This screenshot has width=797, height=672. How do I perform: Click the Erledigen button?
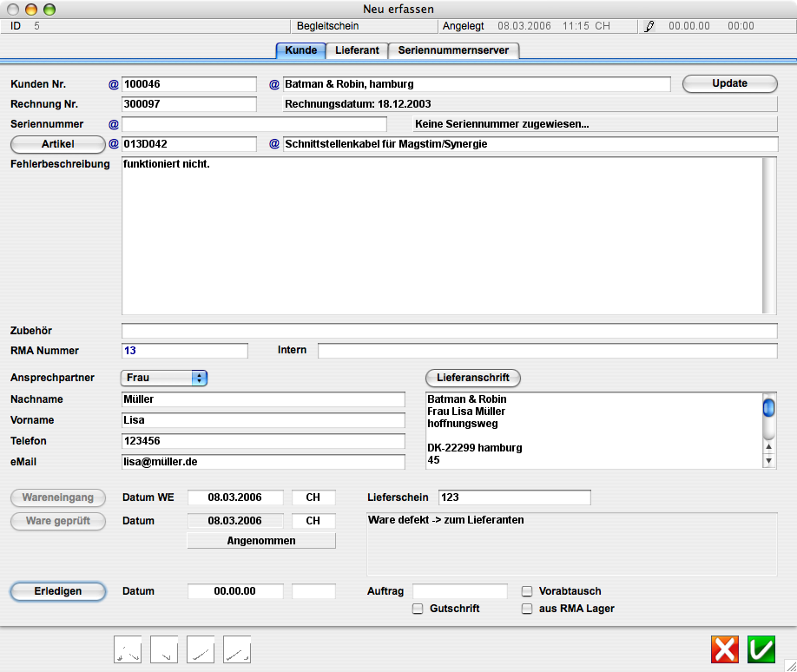point(58,591)
